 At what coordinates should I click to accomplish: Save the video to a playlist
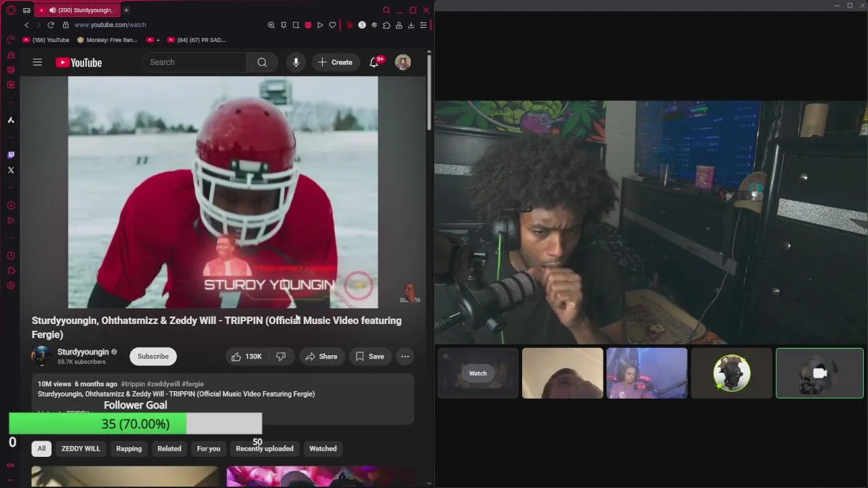click(x=370, y=357)
